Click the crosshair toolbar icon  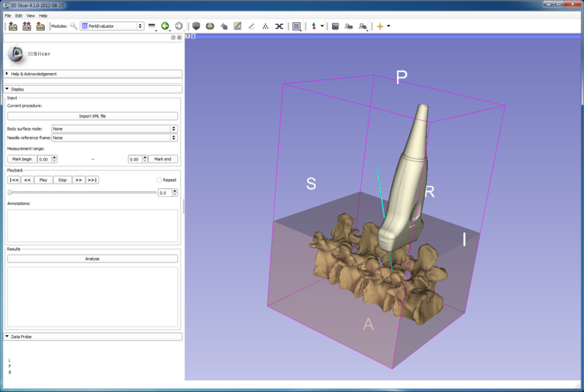(x=380, y=26)
